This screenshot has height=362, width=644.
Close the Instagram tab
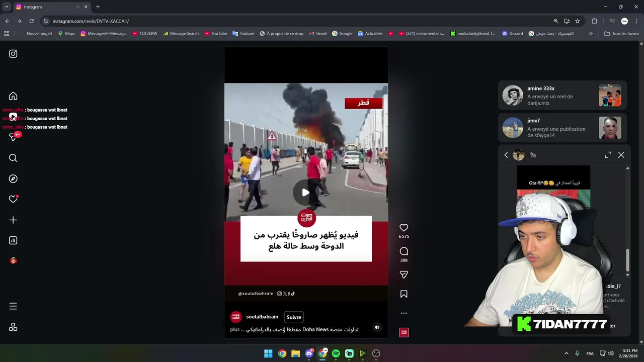point(86,7)
